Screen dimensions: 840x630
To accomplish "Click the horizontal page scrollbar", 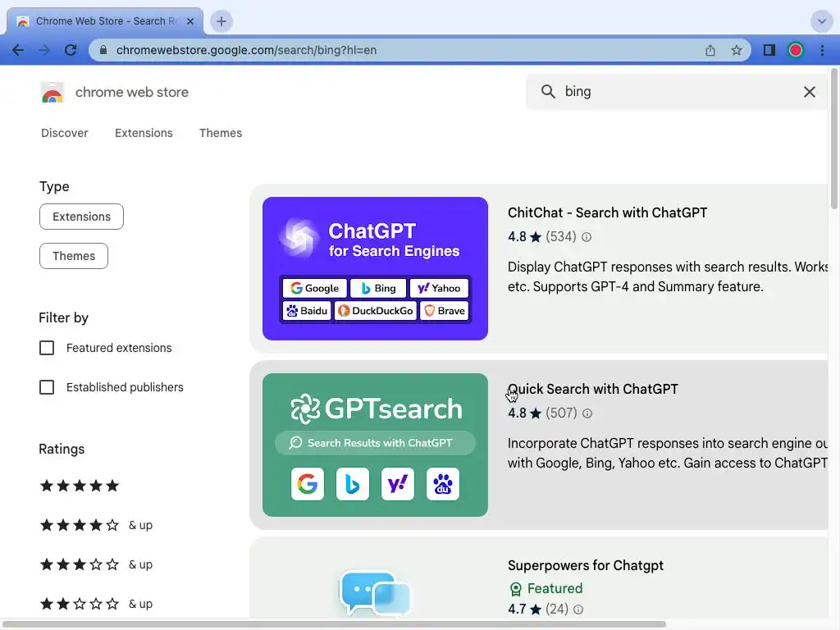I will [x=335, y=624].
